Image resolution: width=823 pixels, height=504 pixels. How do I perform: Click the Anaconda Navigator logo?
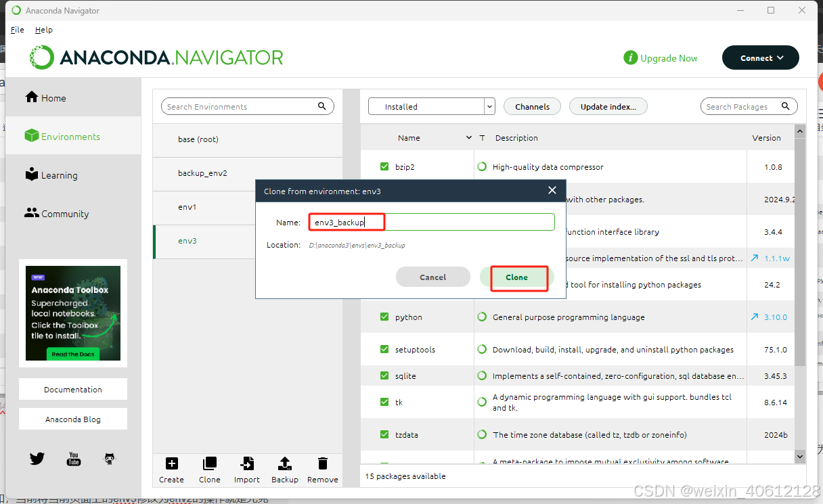pos(156,58)
